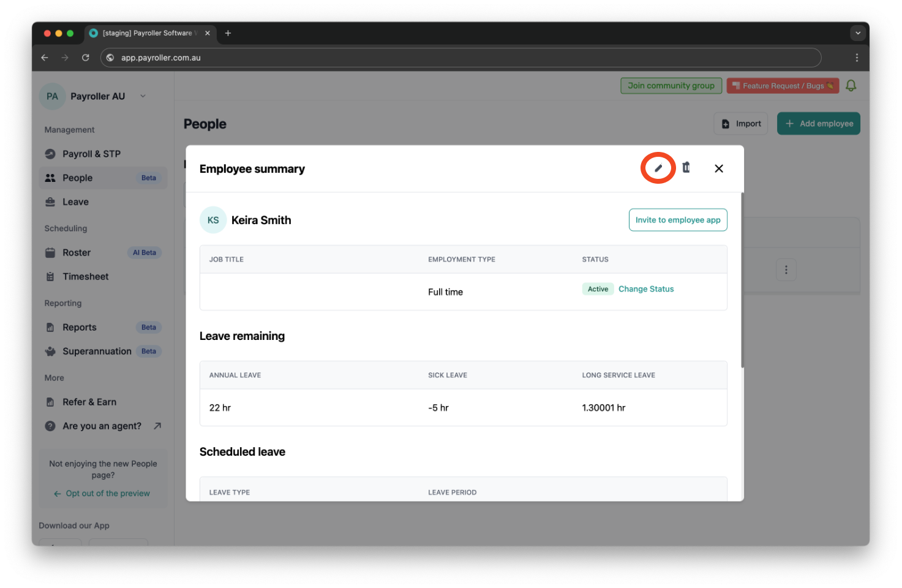Open the Roster calendar icon

pos(50,252)
